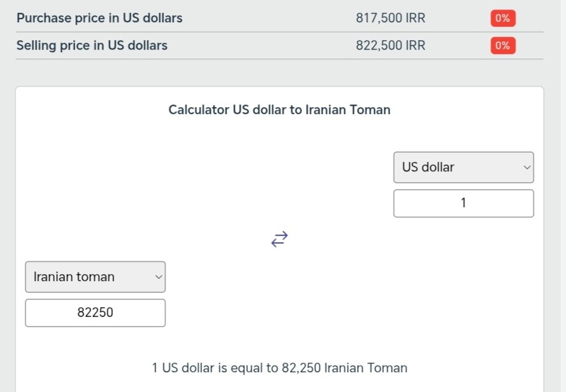Select the swap direction arrows in the calculator

[279, 239]
